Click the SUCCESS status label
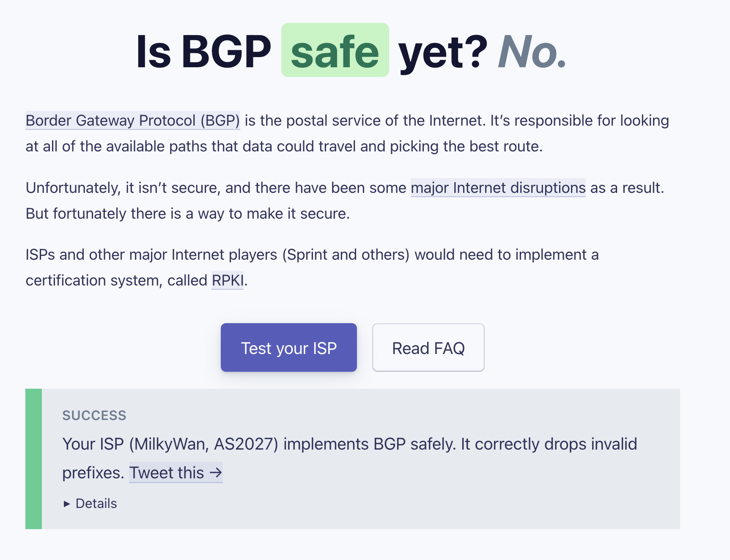This screenshot has width=730, height=560. pos(94,415)
